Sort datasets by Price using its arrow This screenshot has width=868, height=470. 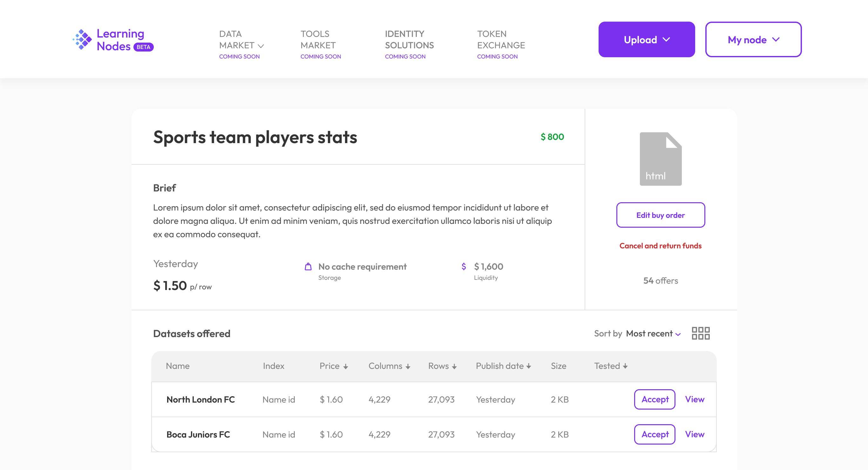click(x=346, y=366)
